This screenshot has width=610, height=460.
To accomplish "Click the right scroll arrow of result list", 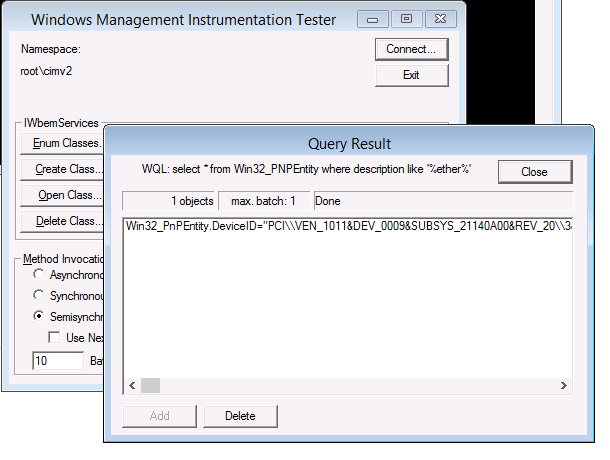I will [x=564, y=386].
